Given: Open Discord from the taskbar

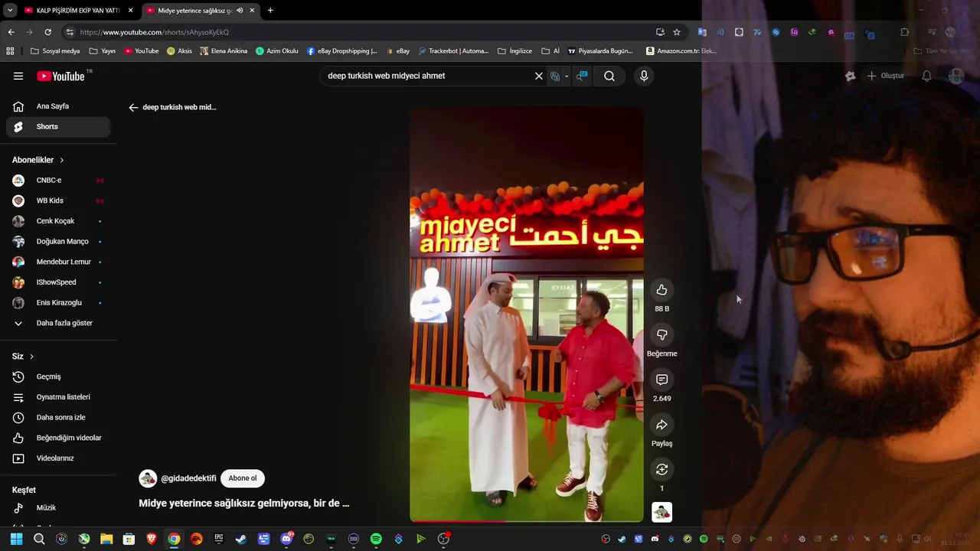Looking at the screenshot, I should tap(286, 539).
